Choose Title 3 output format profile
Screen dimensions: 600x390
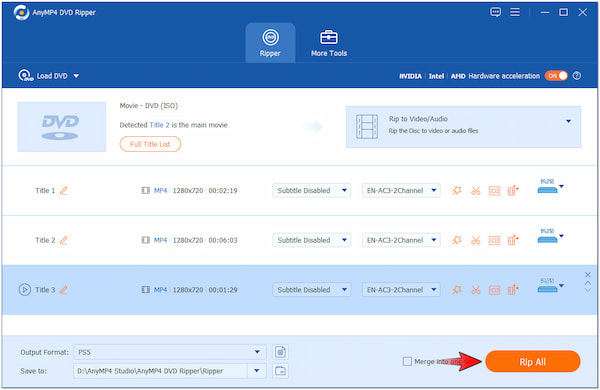(551, 286)
